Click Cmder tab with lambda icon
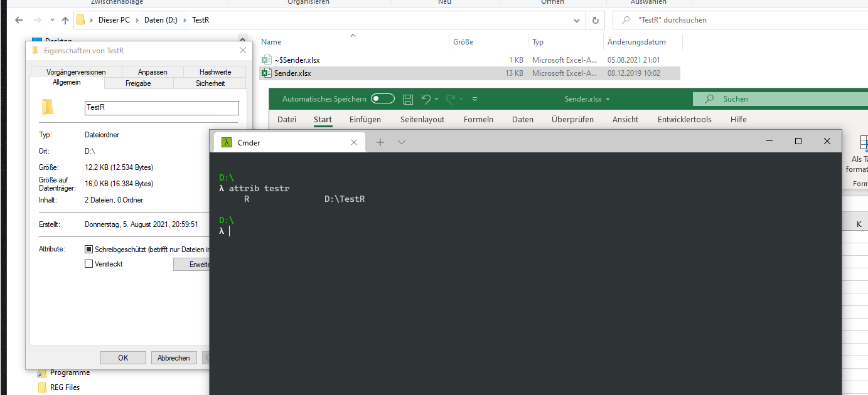 (x=289, y=142)
